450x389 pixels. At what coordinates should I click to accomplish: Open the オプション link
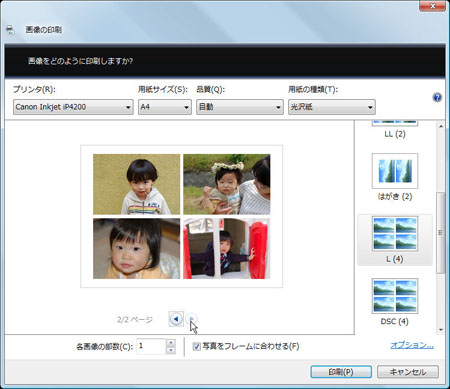(412, 345)
